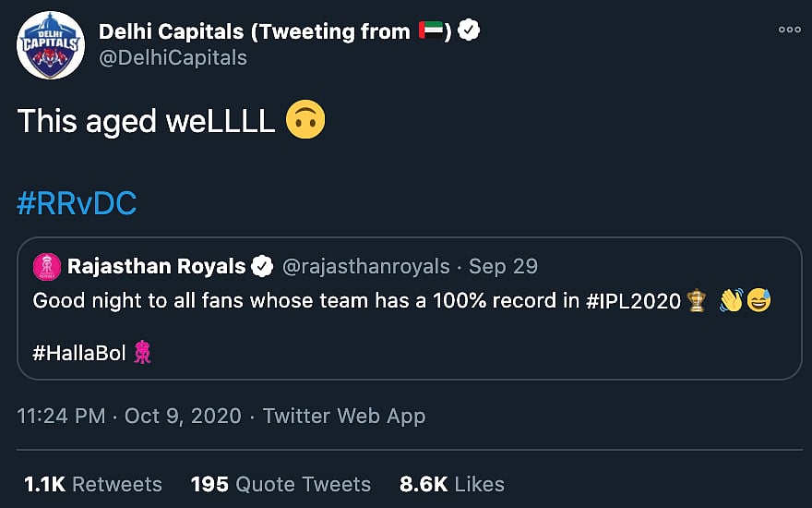Open the #HallaBol hashtag
The height and width of the screenshot is (508, 812).
click(x=81, y=353)
